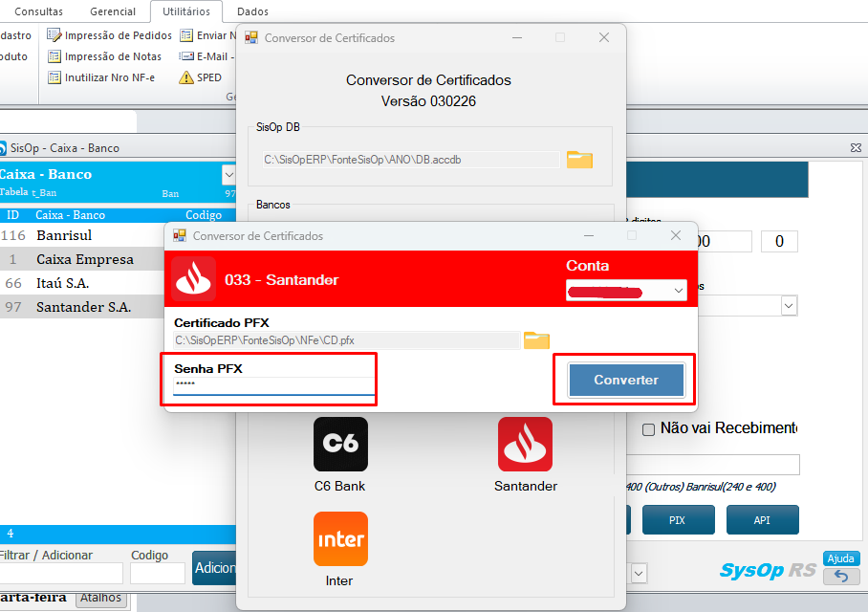Image resolution: width=868 pixels, height=612 pixels.
Task: Browse for the Certificado PFX file via folder icon
Action: 537,339
